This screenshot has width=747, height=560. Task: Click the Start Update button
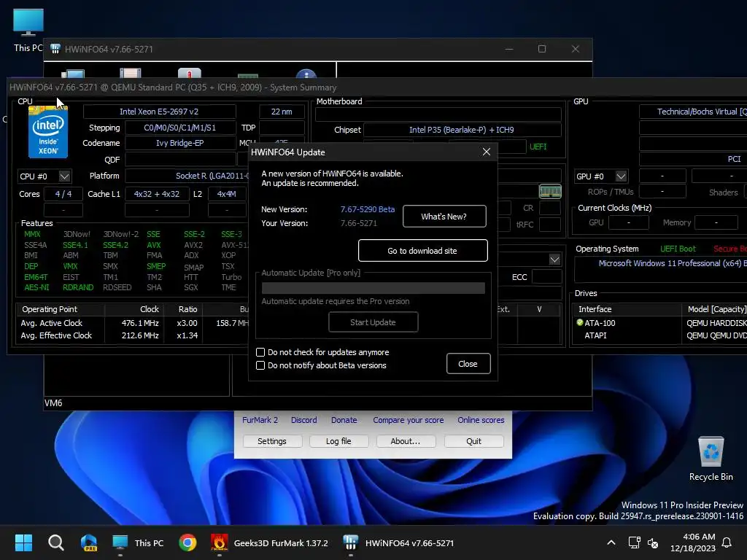[x=373, y=322]
